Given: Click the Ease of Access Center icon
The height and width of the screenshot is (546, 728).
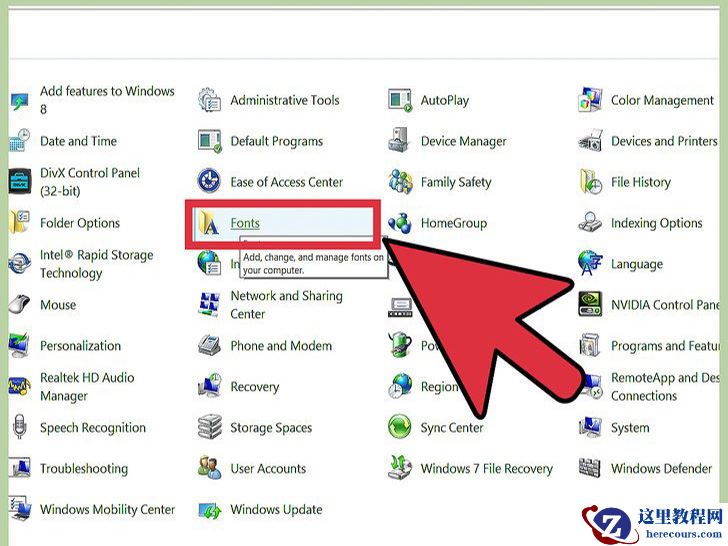Looking at the screenshot, I should 209,182.
